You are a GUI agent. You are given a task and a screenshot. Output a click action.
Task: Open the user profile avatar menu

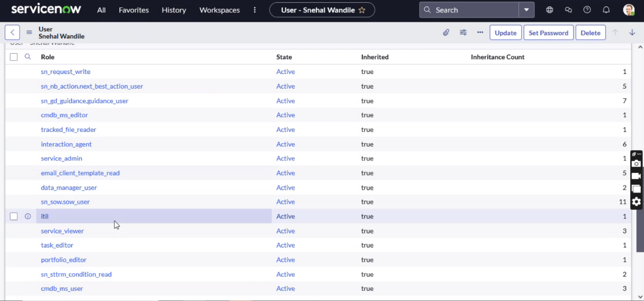[x=628, y=10]
